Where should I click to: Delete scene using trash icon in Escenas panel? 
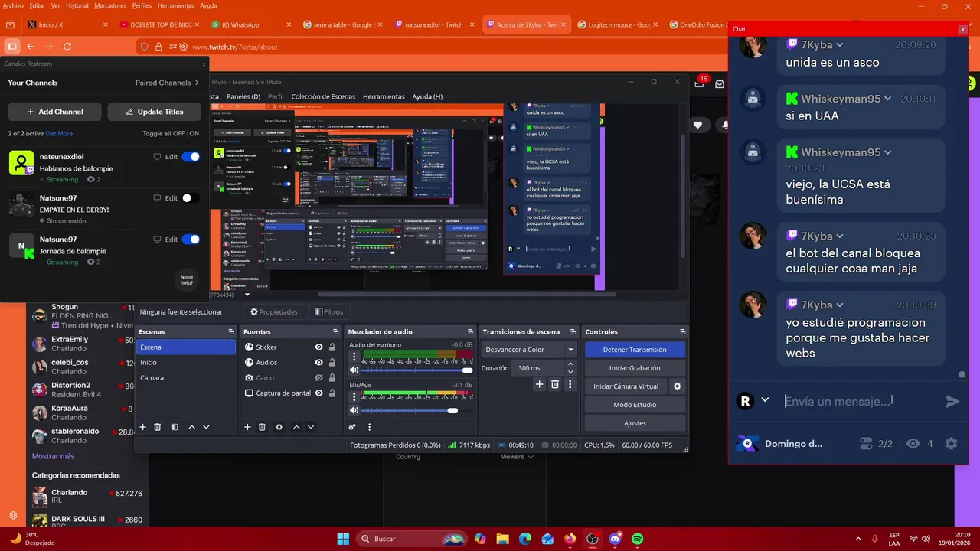[x=158, y=427]
